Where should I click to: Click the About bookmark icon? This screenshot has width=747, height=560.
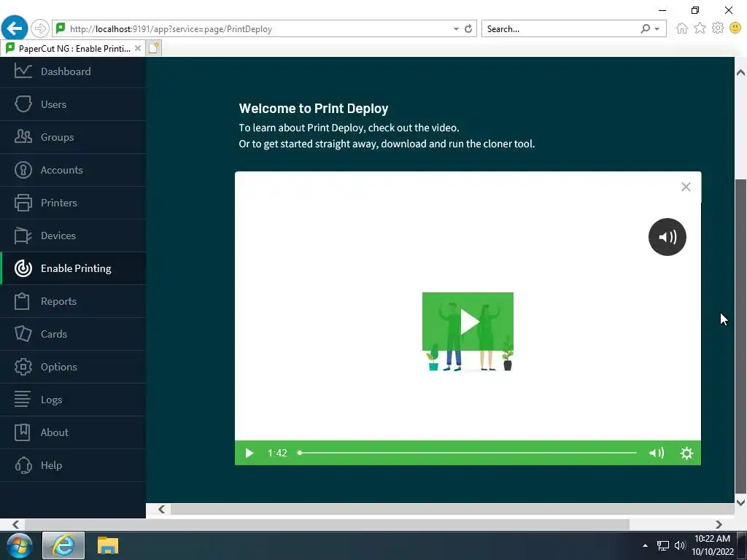click(x=22, y=432)
